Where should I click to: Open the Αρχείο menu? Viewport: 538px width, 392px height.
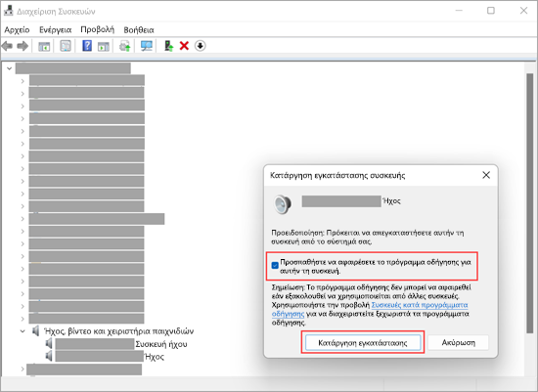(x=17, y=30)
